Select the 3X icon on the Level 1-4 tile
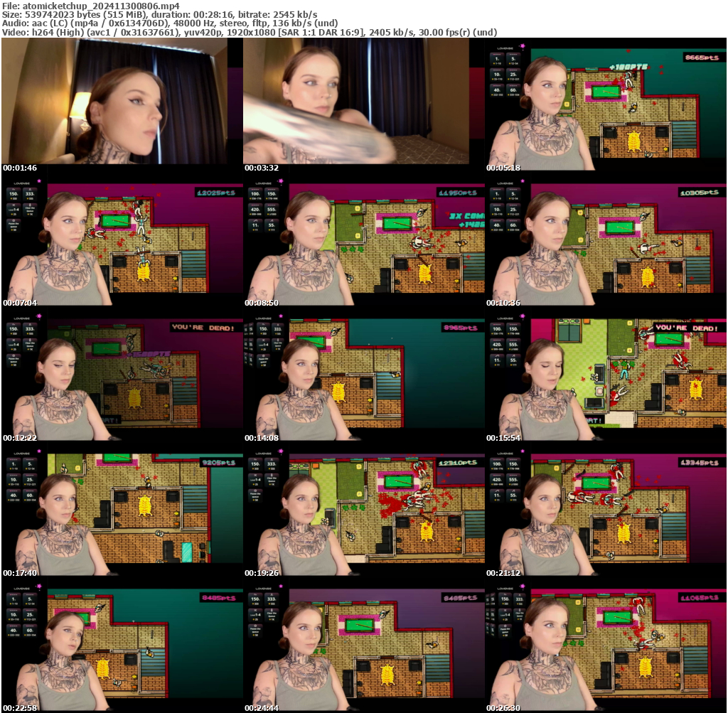The height and width of the screenshot is (713, 728). click(x=14, y=205)
